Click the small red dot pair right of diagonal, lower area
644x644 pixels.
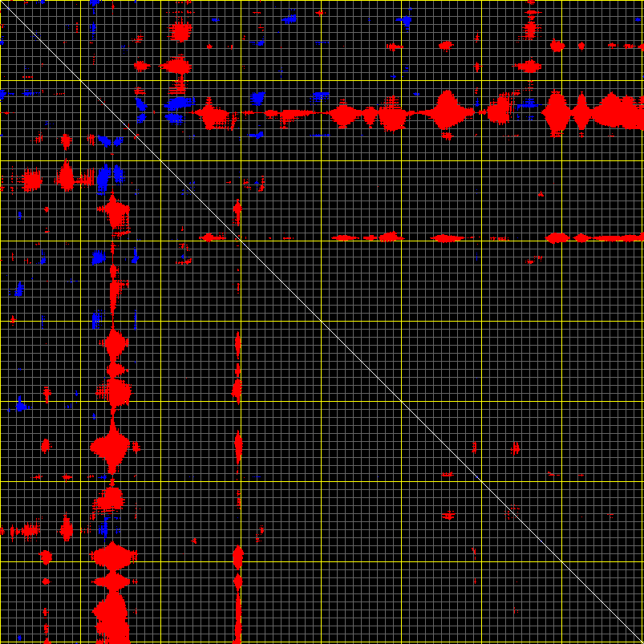point(516,448)
